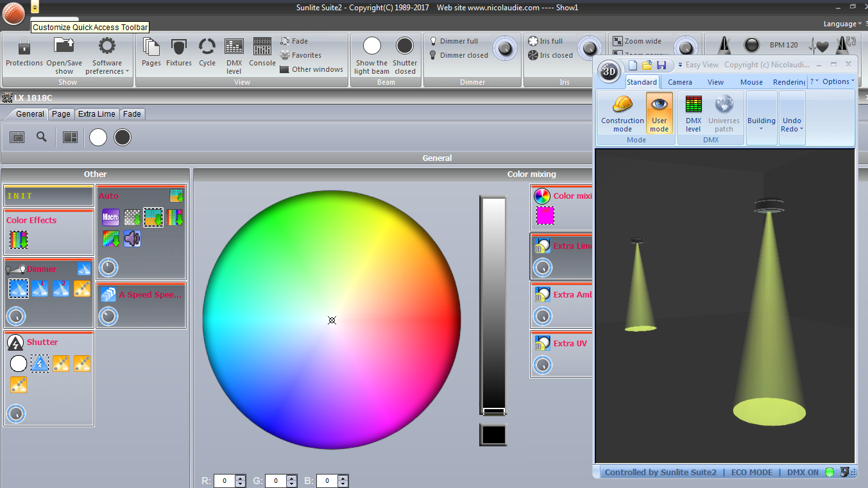Open the Options dropdown in Easy View

pyautogui.click(x=838, y=81)
